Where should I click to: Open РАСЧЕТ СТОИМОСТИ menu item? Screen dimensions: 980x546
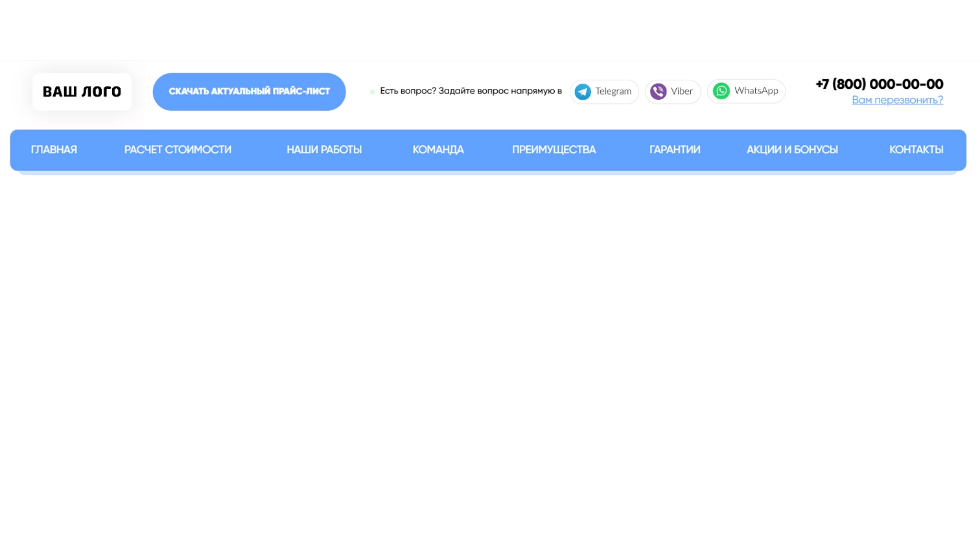tap(178, 150)
